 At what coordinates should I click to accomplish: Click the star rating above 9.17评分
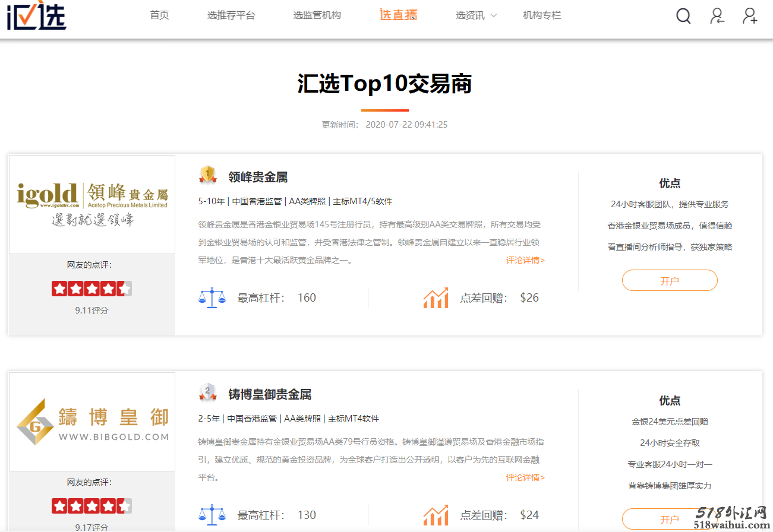pyautogui.click(x=92, y=506)
